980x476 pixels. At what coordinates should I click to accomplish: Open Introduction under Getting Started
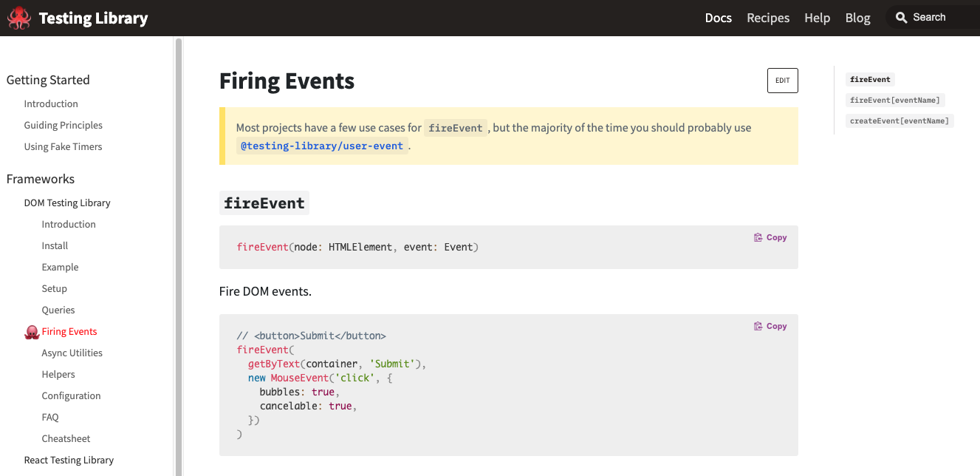[51, 104]
